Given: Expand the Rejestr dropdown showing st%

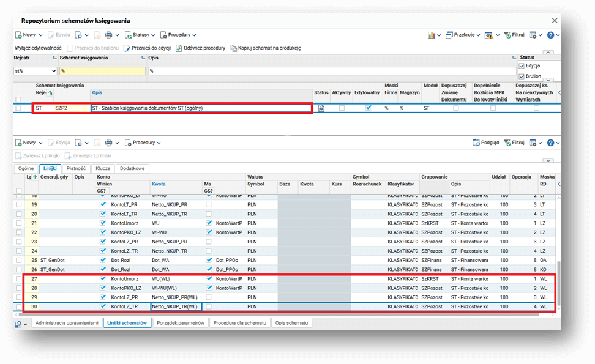Looking at the screenshot, I should pyautogui.click(x=53, y=71).
